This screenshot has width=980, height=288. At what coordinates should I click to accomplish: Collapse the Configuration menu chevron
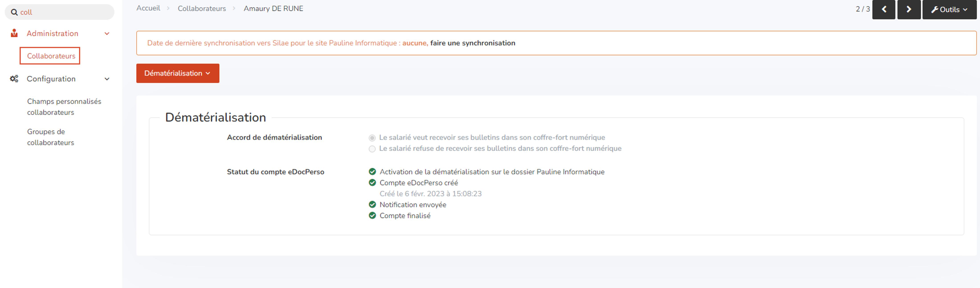pos(107,79)
